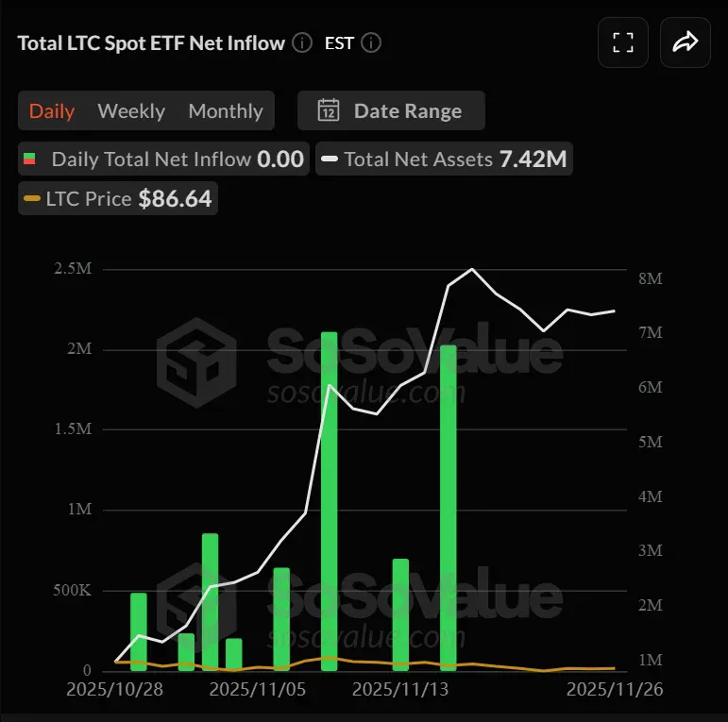The width and height of the screenshot is (728, 722).
Task: Click the white Total Net Assets legend marker
Action: point(330,160)
